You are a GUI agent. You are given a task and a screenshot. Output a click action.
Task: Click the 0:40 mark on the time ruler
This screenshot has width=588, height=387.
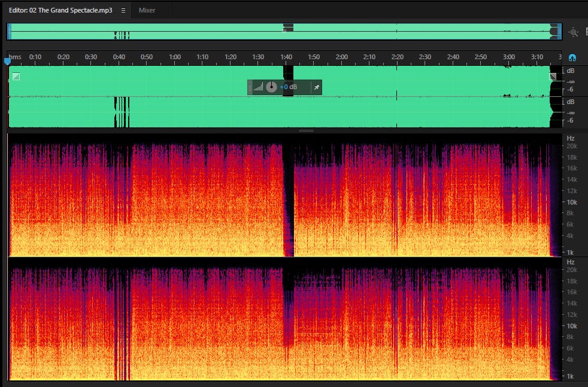pos(119,57)
